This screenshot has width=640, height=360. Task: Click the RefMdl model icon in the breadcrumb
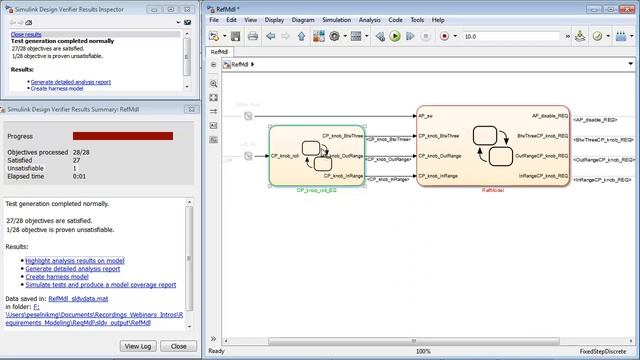click(x=227, y=64)
